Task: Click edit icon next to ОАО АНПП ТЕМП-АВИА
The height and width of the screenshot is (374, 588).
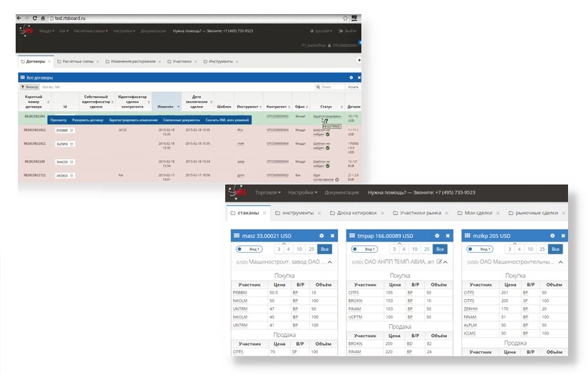Action: tap(439, 261)
